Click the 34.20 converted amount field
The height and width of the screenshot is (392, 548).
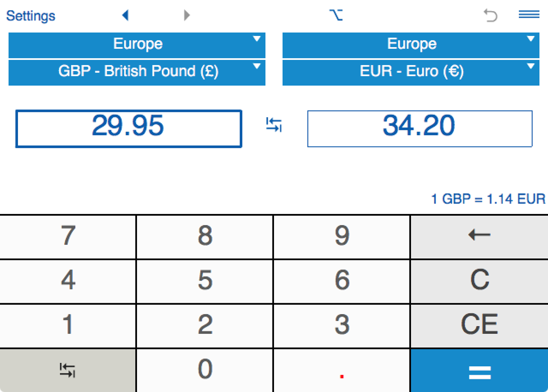[420, 128]
